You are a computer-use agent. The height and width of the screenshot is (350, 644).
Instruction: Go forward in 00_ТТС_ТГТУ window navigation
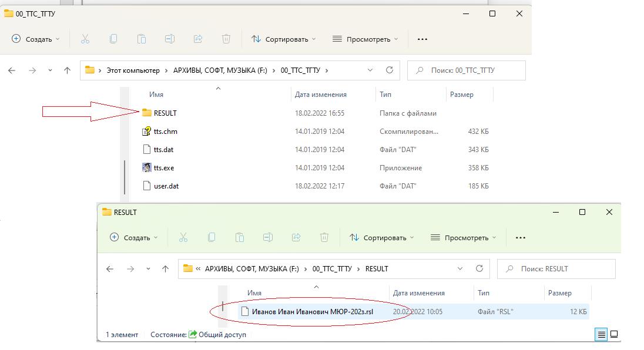point(32,70)
